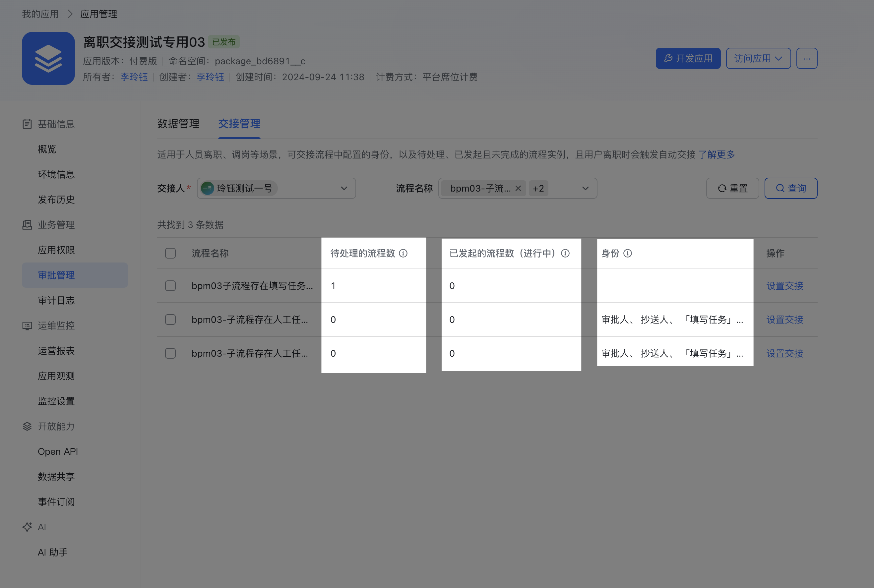The image size is (874, 588).
Task: Open AI 助手 in the sidebar
Action: [52, 553]
